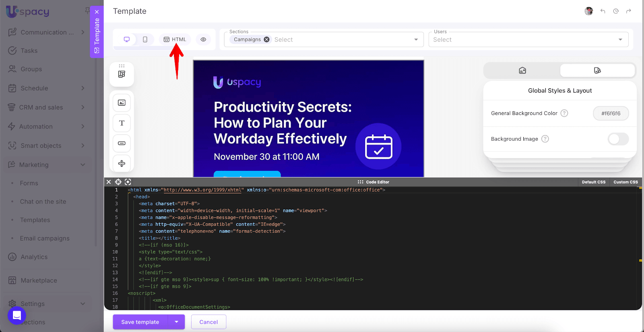Image resolution: width=644 pixels, height=332 pixels.
Task: Click the email headline "Productivity Secrets"
Action: [x=283, y=107]
